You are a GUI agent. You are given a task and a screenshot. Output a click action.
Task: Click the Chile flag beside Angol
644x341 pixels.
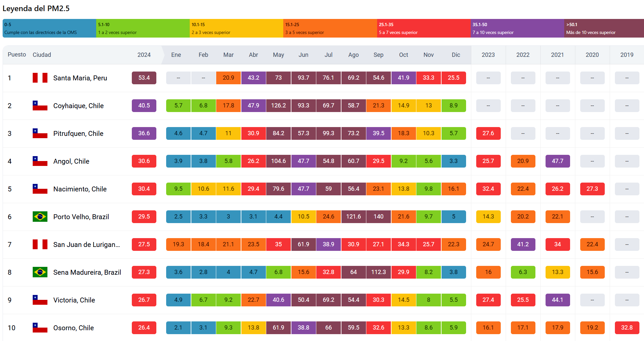[x=40, y=161]
